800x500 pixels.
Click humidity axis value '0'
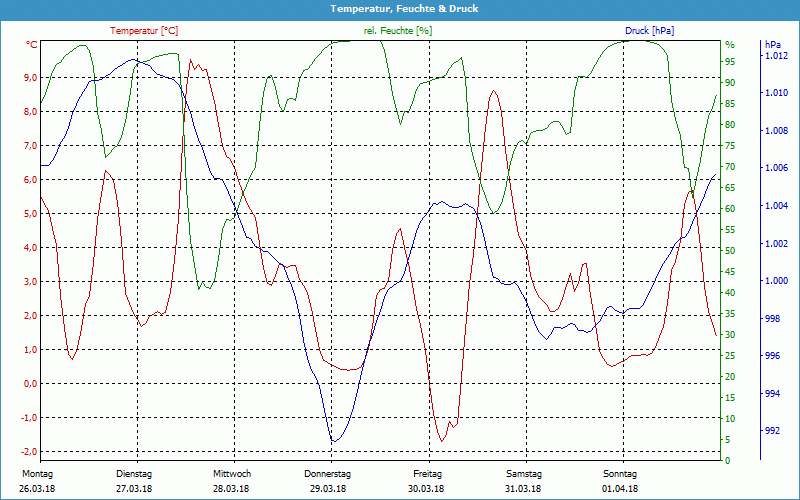point(728,460)
